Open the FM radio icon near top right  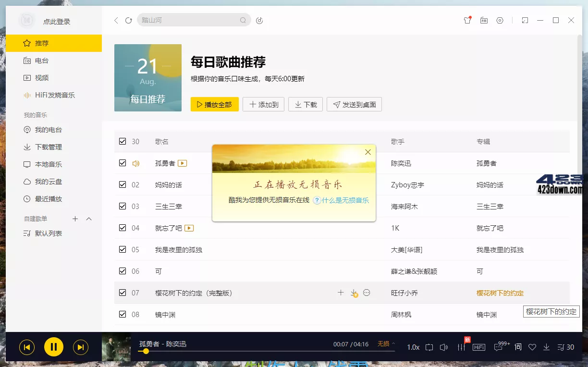(484, 20)
